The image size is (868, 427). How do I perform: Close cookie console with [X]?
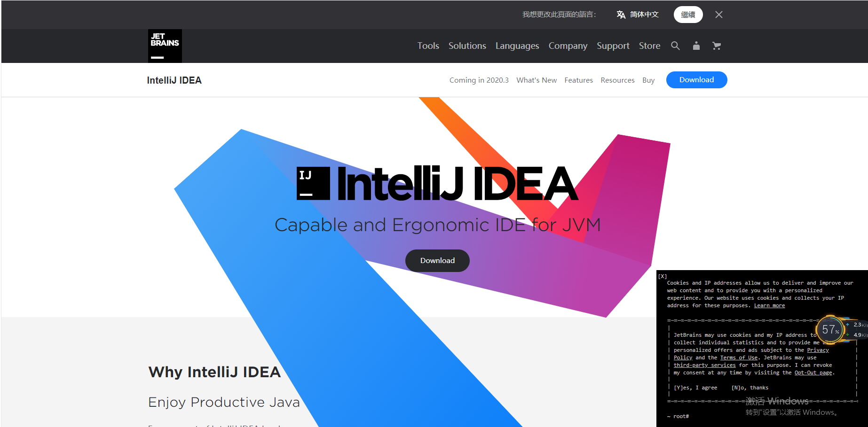[x=663, y=276]
